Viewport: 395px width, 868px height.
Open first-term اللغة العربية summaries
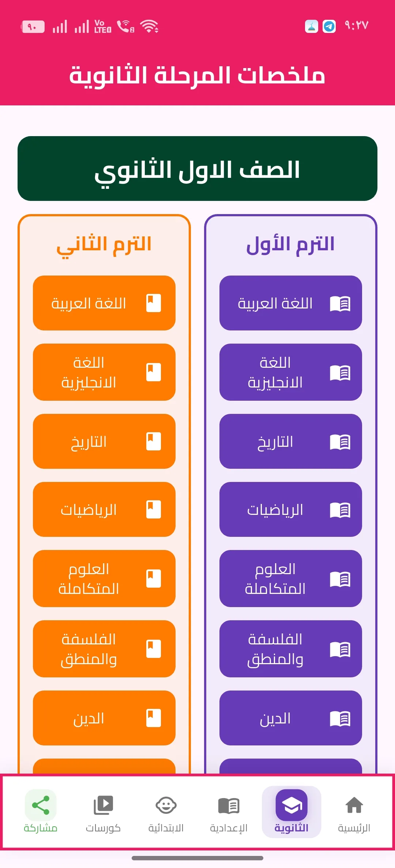point(291,303)
